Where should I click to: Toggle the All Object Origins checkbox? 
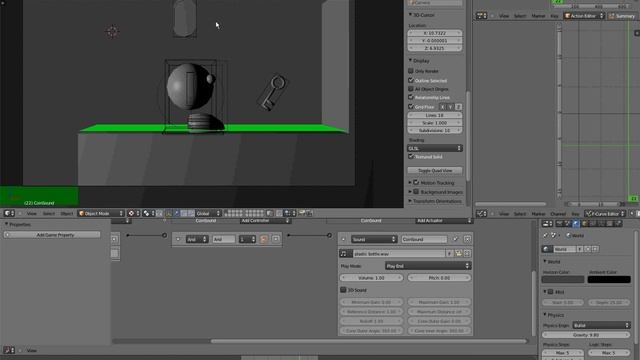[x=411, y=89]
